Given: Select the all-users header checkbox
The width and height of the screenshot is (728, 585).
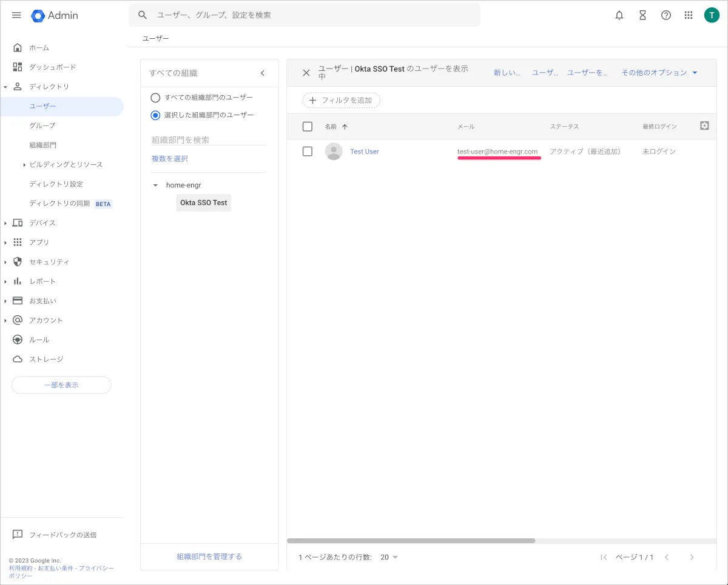Looking at the screenshot, I should point(308,127).
